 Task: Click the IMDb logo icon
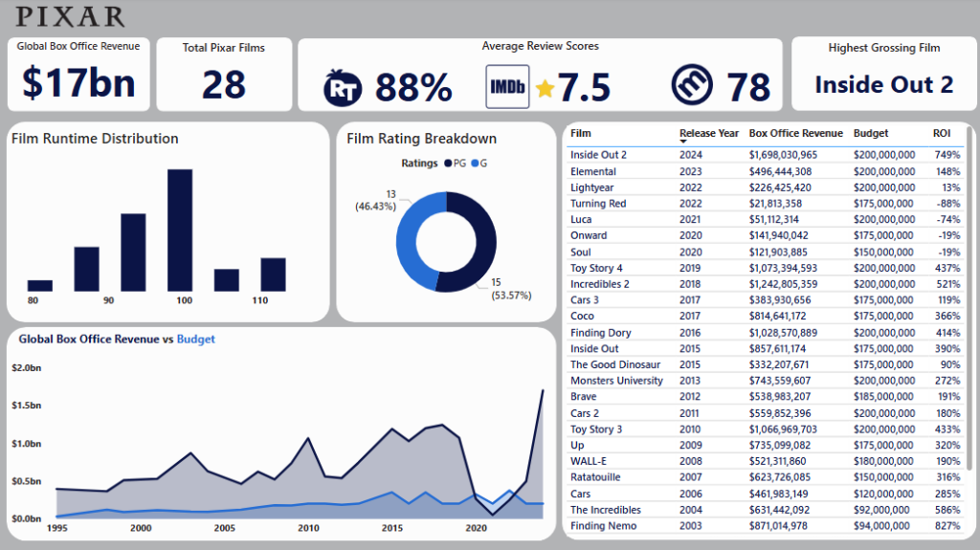(507, 87)
